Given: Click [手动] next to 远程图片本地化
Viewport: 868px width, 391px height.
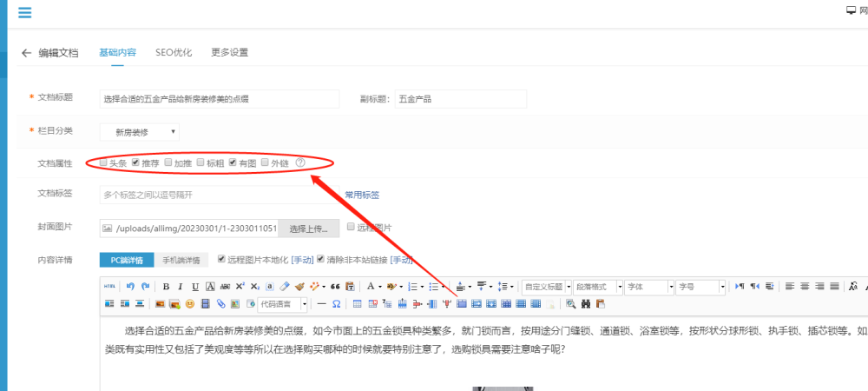Looking at the screenshot, I should (302, 259).
